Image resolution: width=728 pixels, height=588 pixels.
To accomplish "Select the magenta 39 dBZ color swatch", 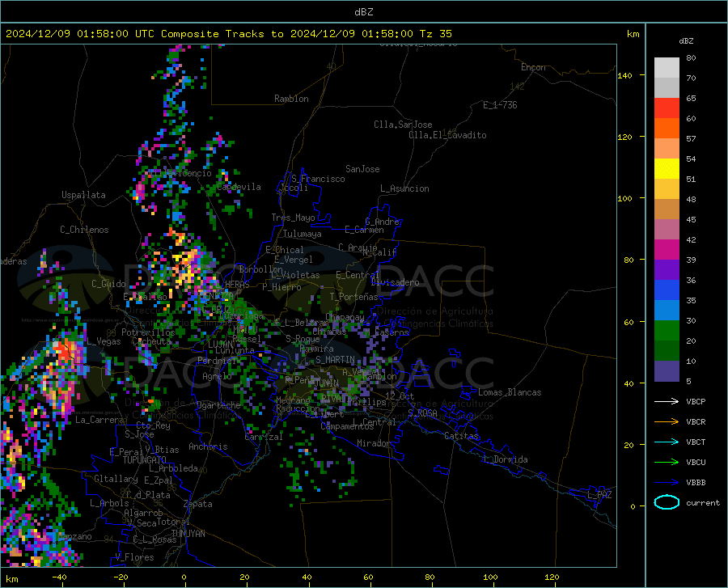I will tap(667, 250).
